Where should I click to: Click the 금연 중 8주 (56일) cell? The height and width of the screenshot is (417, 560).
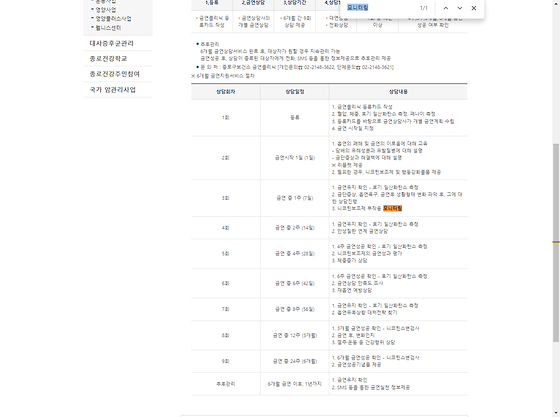(x=295, y=309)
